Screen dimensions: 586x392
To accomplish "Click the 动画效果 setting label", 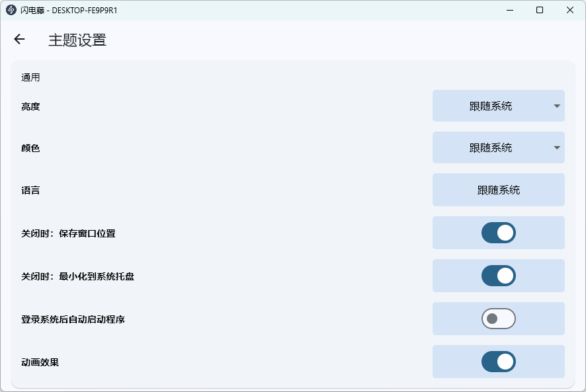I will (40, 362).
